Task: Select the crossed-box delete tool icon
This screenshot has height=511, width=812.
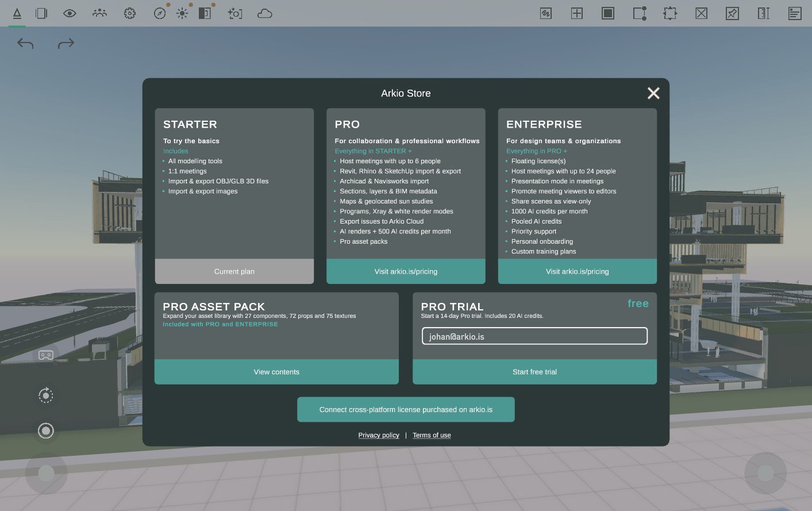Action: 702,13
